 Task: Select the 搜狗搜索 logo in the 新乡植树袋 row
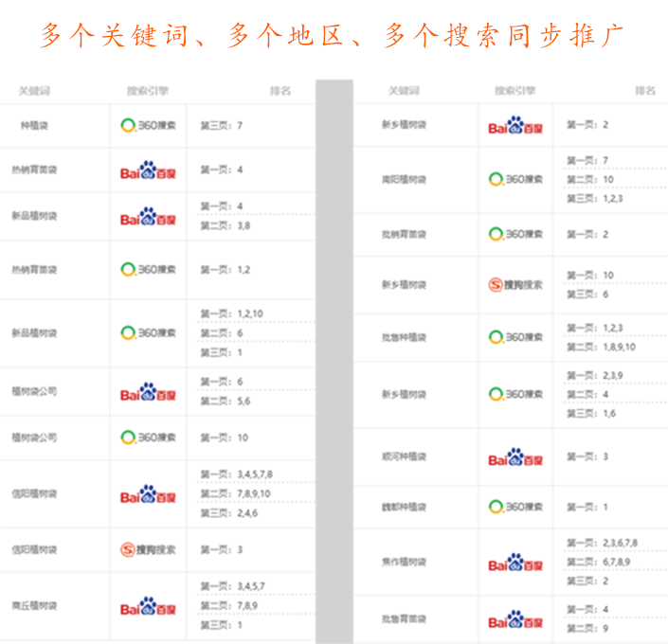515,284
